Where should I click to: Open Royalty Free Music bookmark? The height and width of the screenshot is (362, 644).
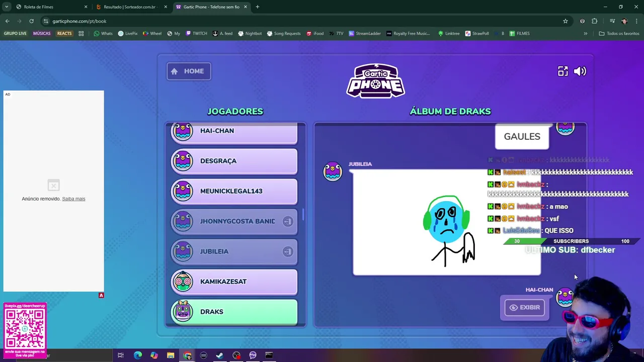point(408,34)
